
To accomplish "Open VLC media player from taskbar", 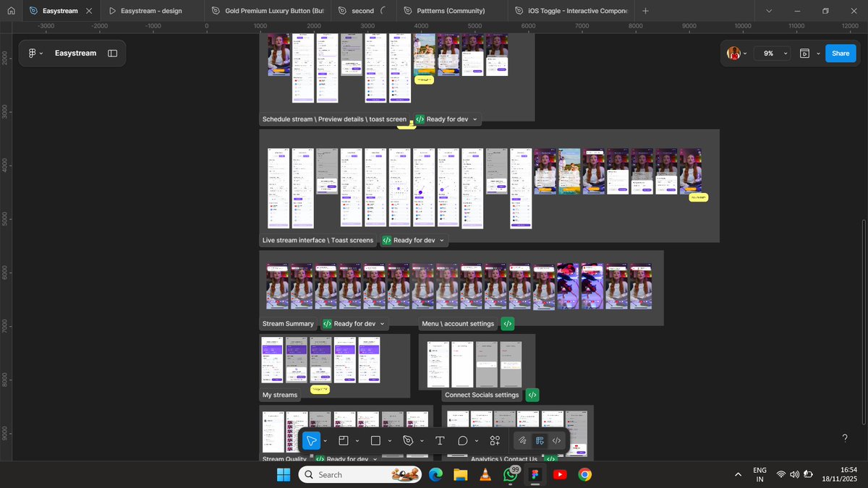I will (x=485, y=474).
